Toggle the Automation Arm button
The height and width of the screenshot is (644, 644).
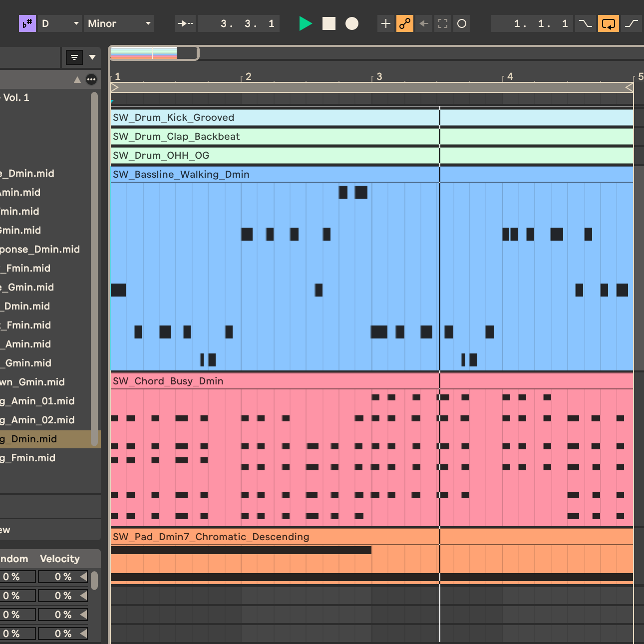click(x=404, y=23)
